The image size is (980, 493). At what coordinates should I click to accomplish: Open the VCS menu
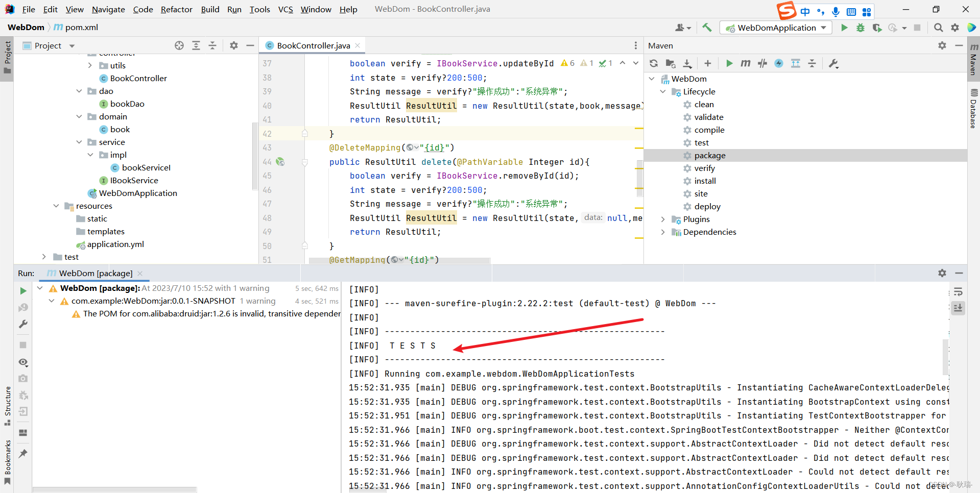[x=285, y=9]
